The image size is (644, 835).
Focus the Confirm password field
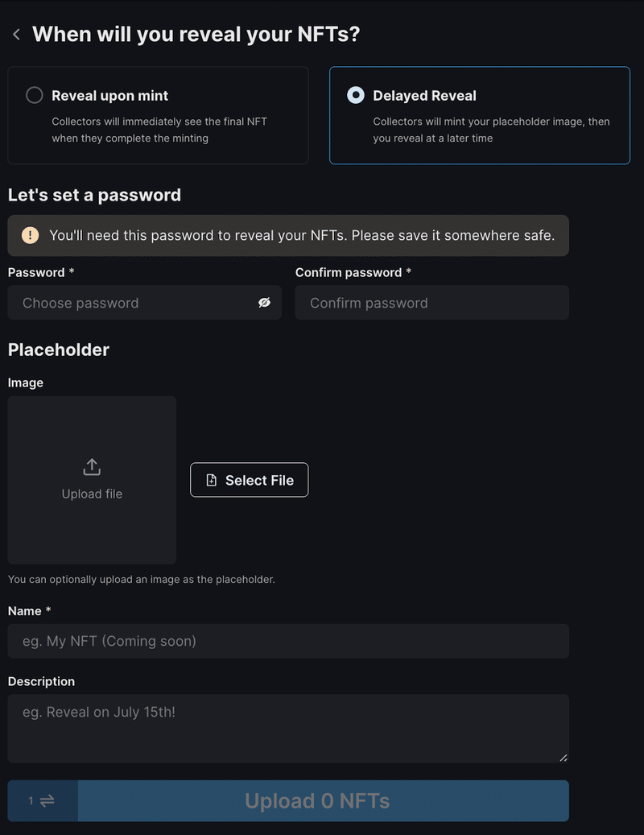click(432, 303)
